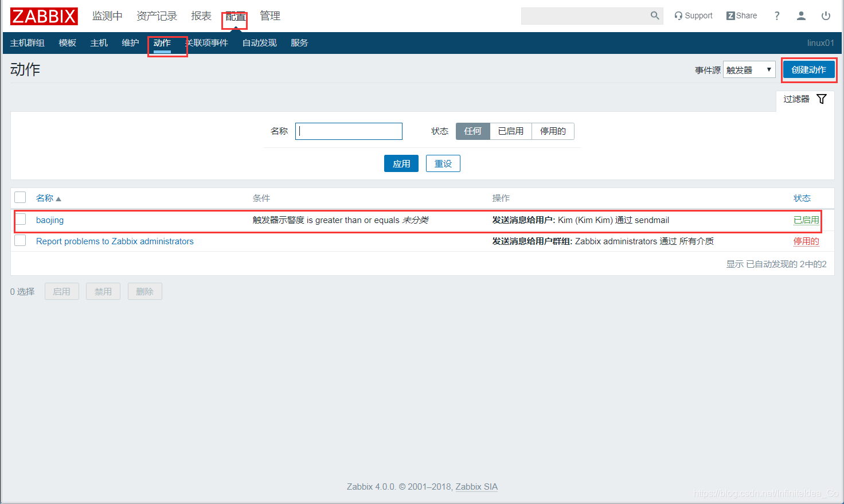Click the 禁用 bulk button
The image size is (844, 504).
pyautogui.click(x=103, y=291)
